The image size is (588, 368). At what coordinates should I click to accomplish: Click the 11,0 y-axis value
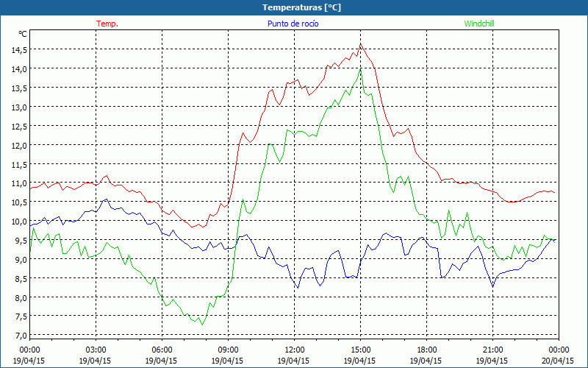click(19, 183)
